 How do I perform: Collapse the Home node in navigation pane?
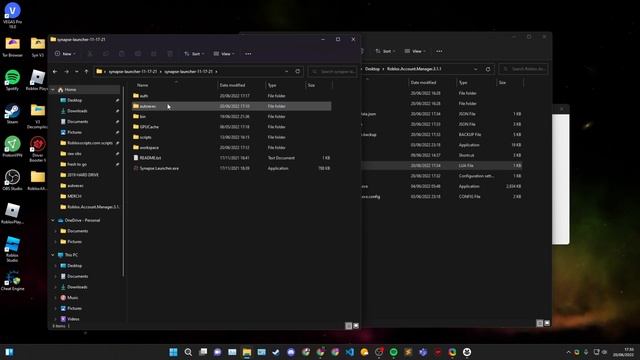coord(53,89)
